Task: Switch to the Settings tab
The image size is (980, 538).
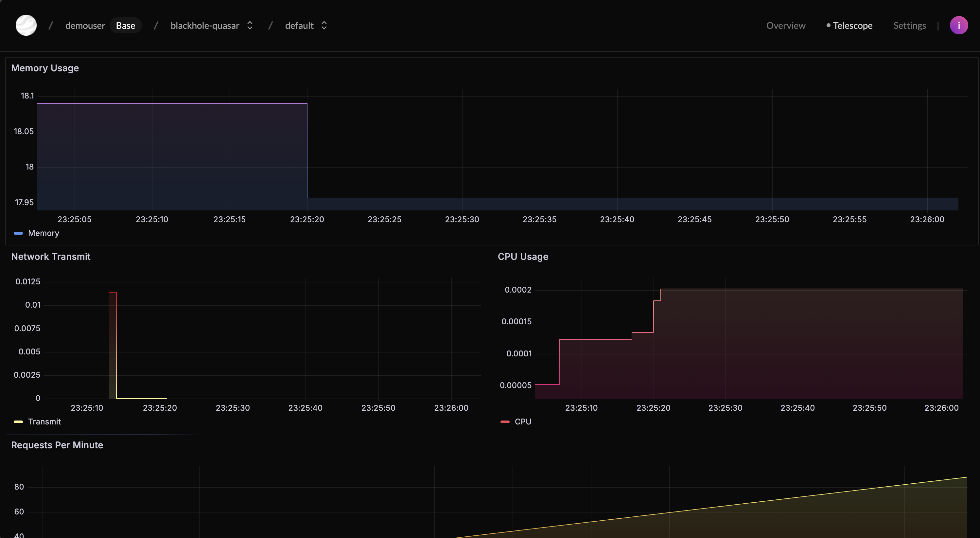Action: click(x=909, y=26)
